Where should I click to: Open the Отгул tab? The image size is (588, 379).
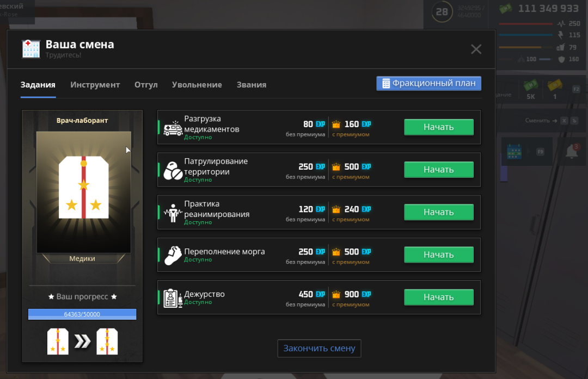click(146, 85)
